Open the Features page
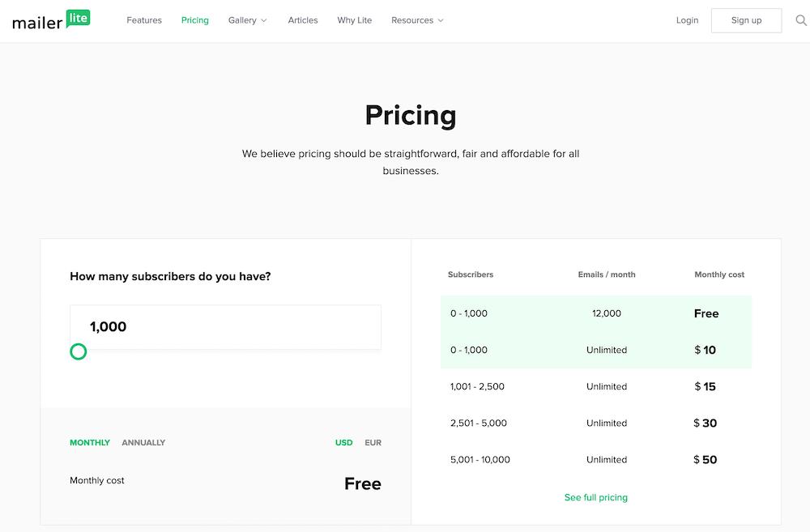The image size is (810, 532). 144,20
